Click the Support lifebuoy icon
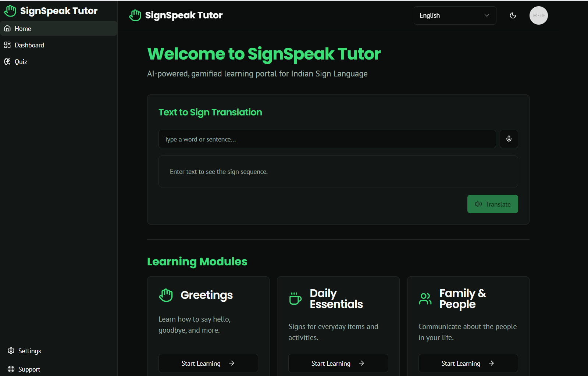The height and width of the screenshot is (376, 588). pyautogui.click(x=11, y=369)
